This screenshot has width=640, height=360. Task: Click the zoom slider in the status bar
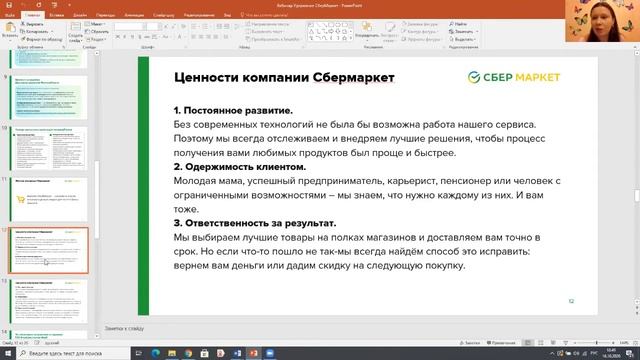(596, 343)
